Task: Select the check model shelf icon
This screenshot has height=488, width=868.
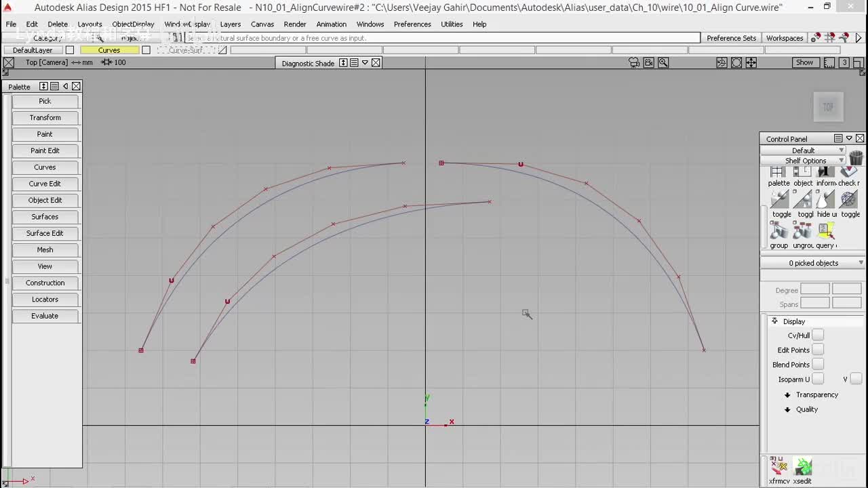Action: pyautogui.click(x=848, y=172)
